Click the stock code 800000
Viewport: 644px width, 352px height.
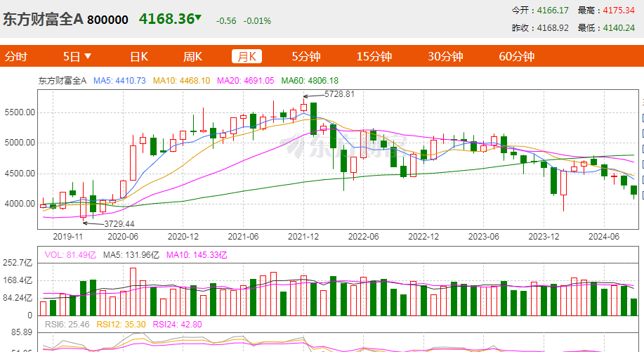click(x=107, y=20)
